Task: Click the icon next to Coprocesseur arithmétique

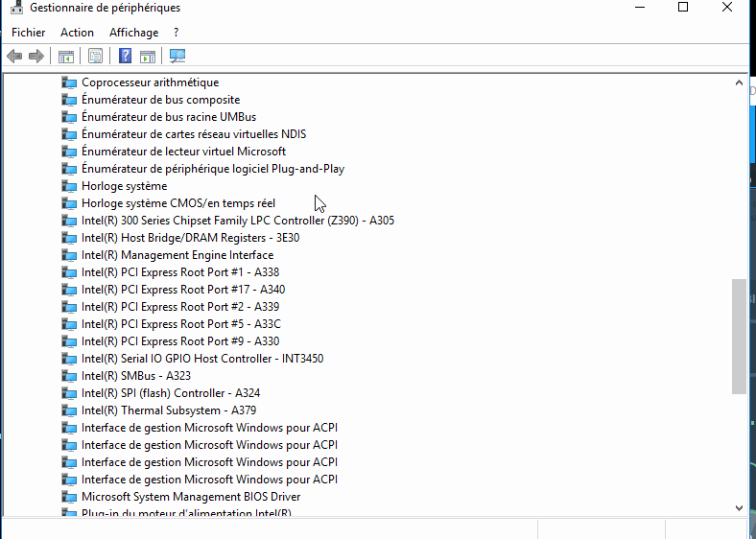Action: pyautogui.click(x=69, y=82)
